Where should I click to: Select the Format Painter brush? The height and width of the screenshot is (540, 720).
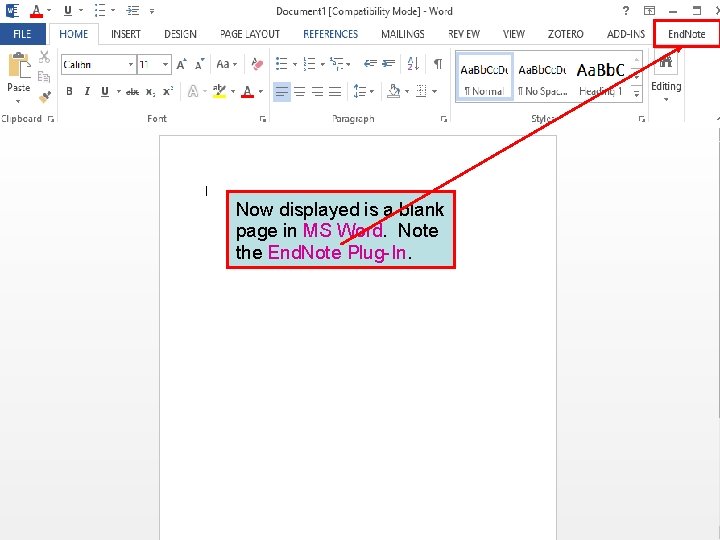[45, 96]
